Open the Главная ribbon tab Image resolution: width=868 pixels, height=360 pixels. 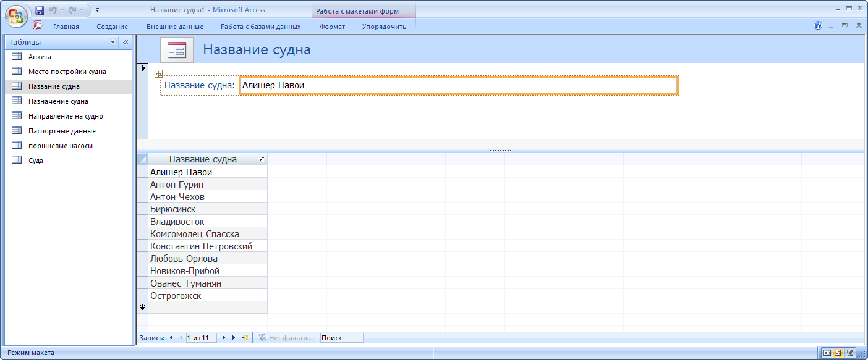point(66,27)
